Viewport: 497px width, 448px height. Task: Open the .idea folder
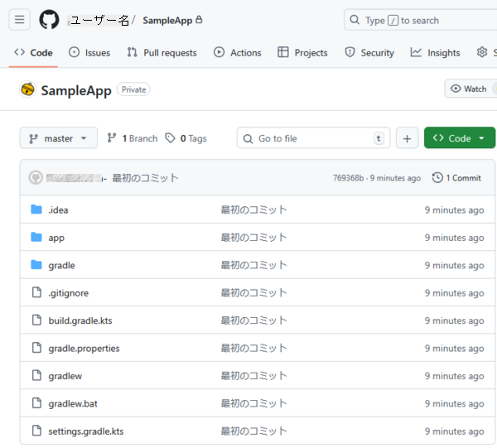pos(58,210)
